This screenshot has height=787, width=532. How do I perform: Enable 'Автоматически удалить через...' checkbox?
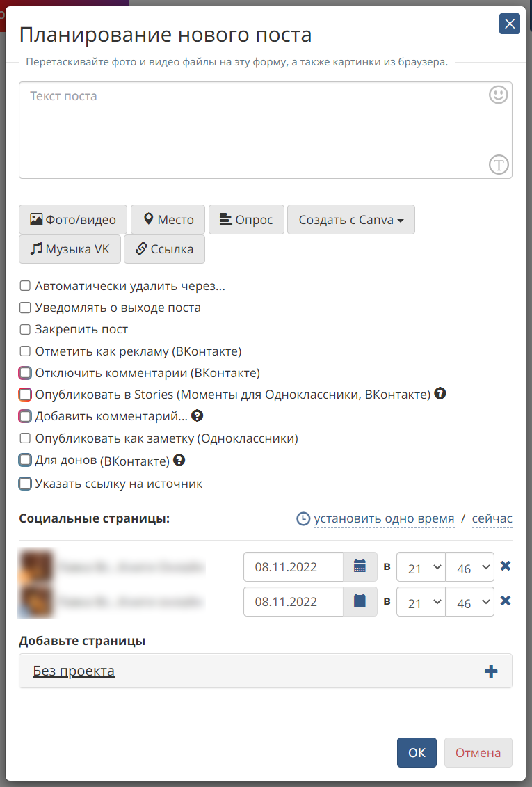(x=25, y=285)
